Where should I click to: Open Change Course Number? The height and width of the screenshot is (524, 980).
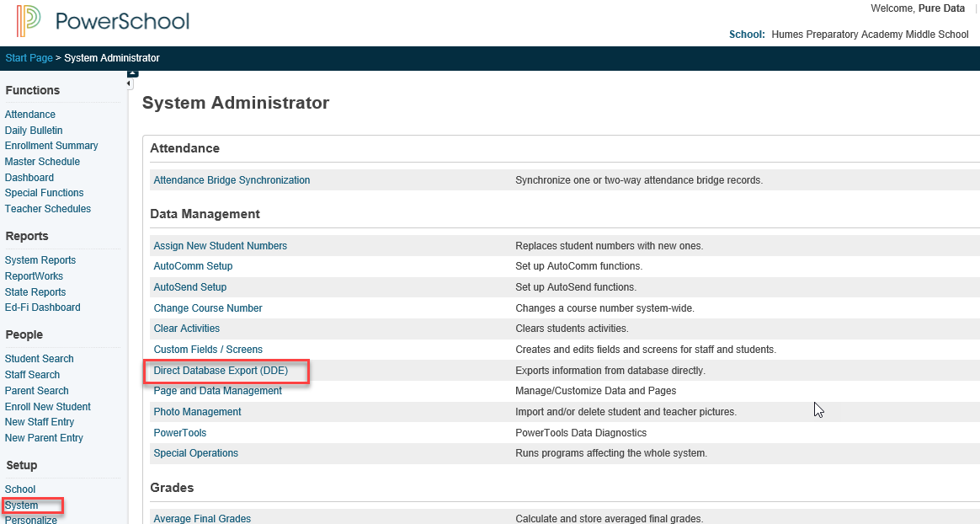207,307
